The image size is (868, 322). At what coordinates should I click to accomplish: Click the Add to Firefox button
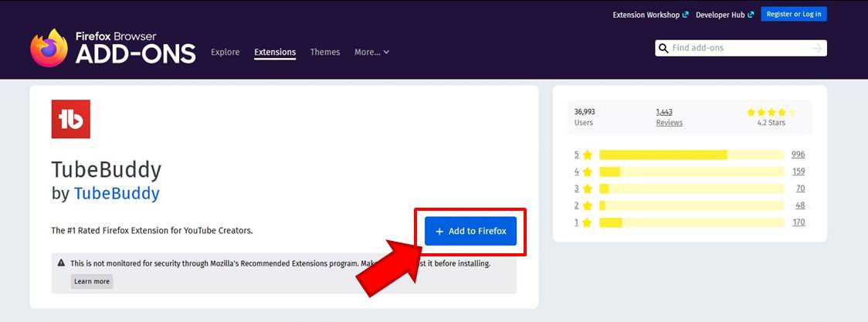470,231
